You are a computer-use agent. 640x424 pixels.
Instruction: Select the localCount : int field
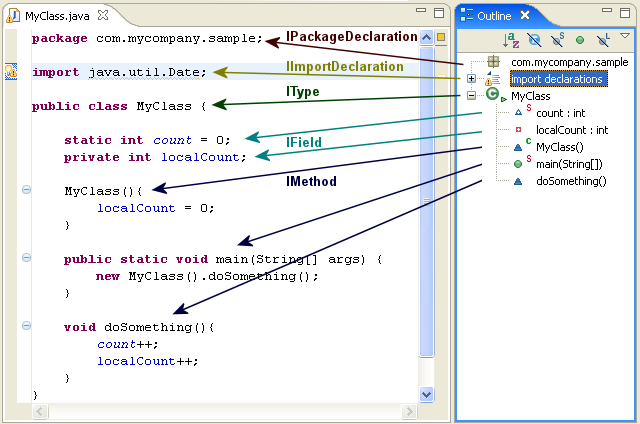click(x=572, y=130)
